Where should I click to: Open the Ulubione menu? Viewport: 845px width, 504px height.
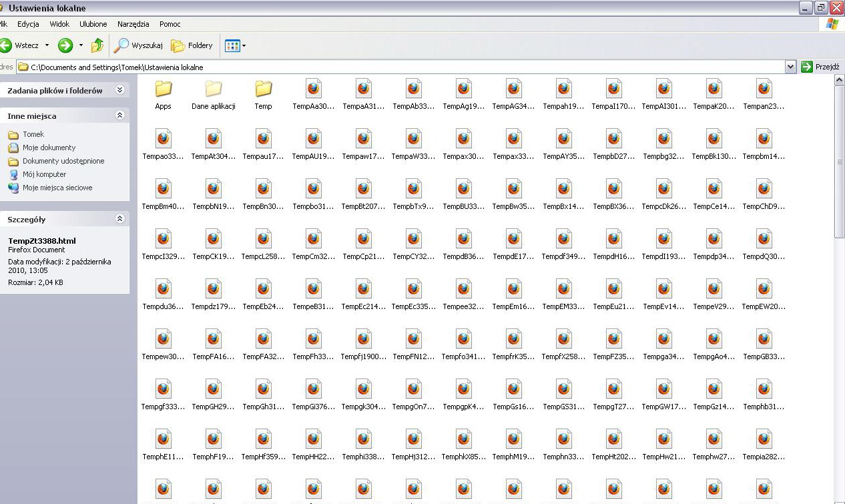(x=93, y=24)
